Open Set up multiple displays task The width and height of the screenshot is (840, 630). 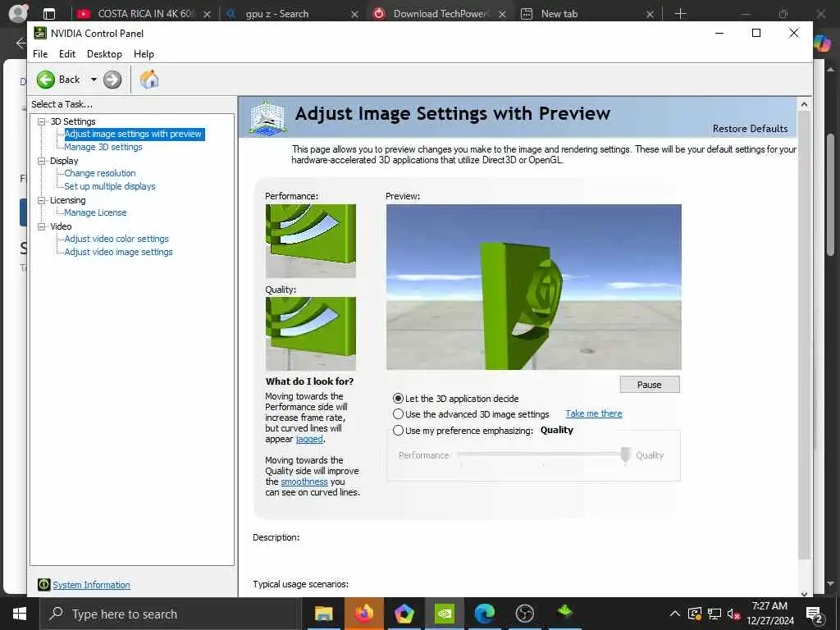[x=110, y=186]
